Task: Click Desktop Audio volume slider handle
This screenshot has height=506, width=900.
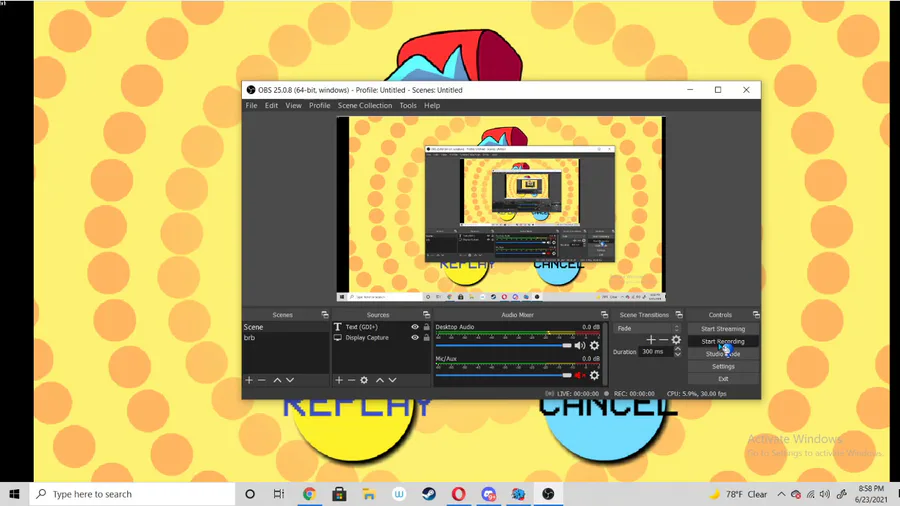Action: (x=567, y=345)
